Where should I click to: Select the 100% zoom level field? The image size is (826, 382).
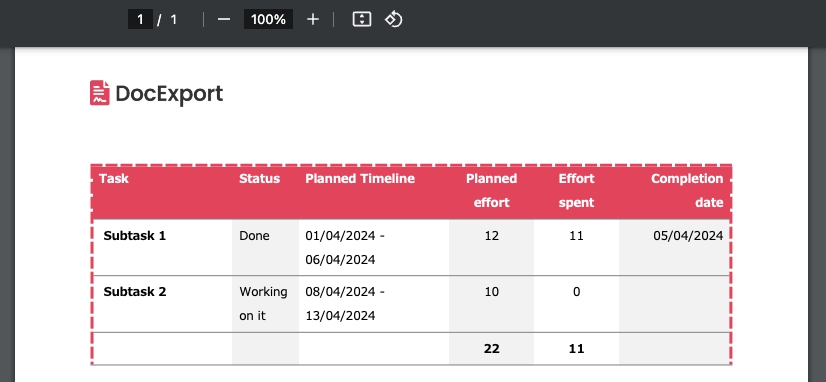point(268,19)
